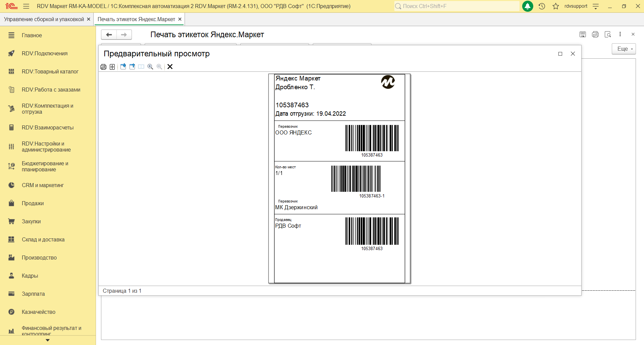Open RDV:Работа с заказами section
The width and height of the screenshot is (644, 345).
coord(51,90)
